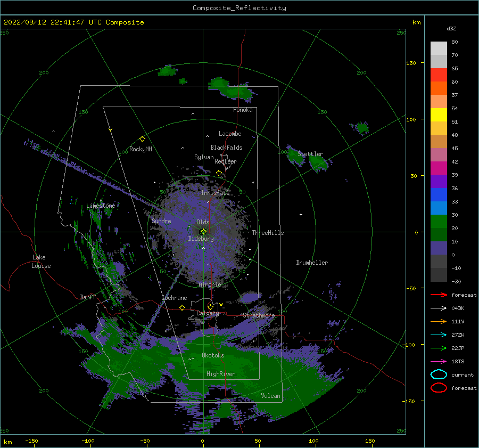Select the orange 111V arrow symbol

439,321
